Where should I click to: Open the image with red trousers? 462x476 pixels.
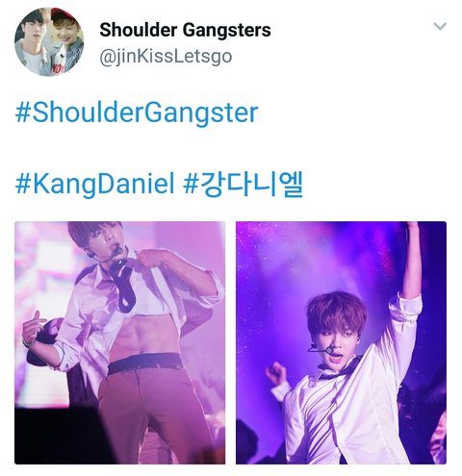[x=120, y=342]
